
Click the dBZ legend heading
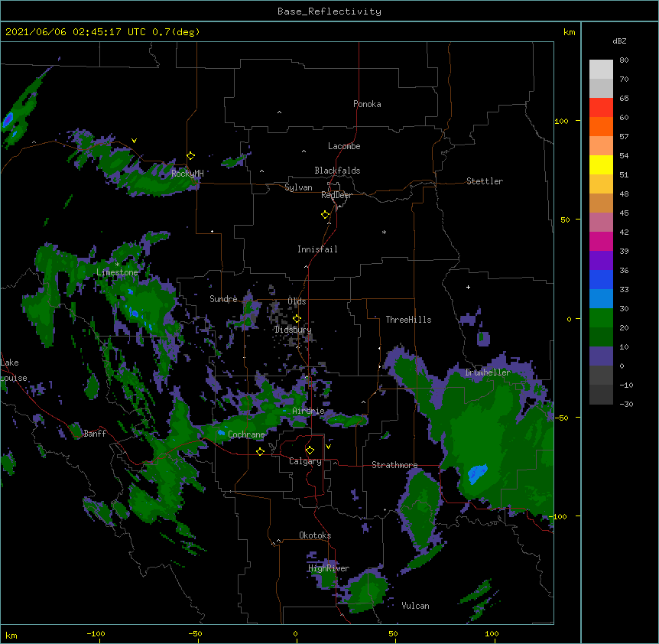point(619,41)
